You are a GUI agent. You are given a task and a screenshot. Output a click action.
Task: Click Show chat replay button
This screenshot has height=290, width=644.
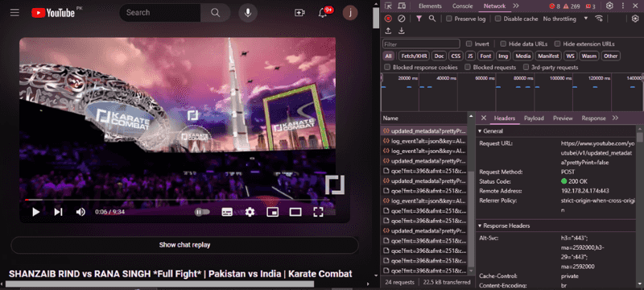click(184, 245)
